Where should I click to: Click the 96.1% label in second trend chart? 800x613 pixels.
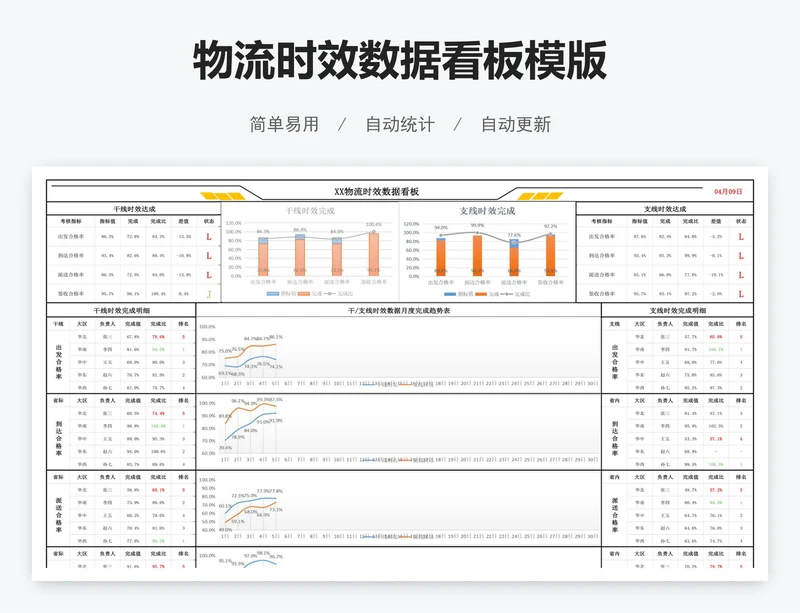pos(238,401)
